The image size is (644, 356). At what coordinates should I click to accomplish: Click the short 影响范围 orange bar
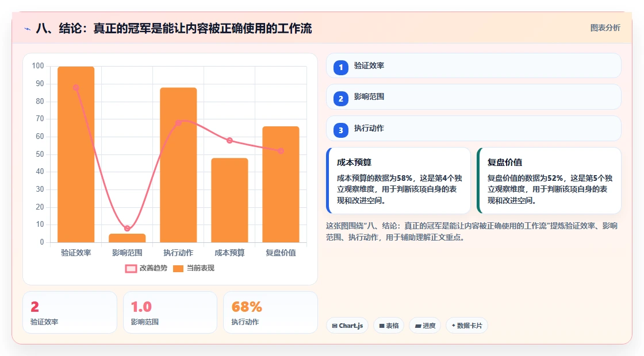click(x=127, y=238)
